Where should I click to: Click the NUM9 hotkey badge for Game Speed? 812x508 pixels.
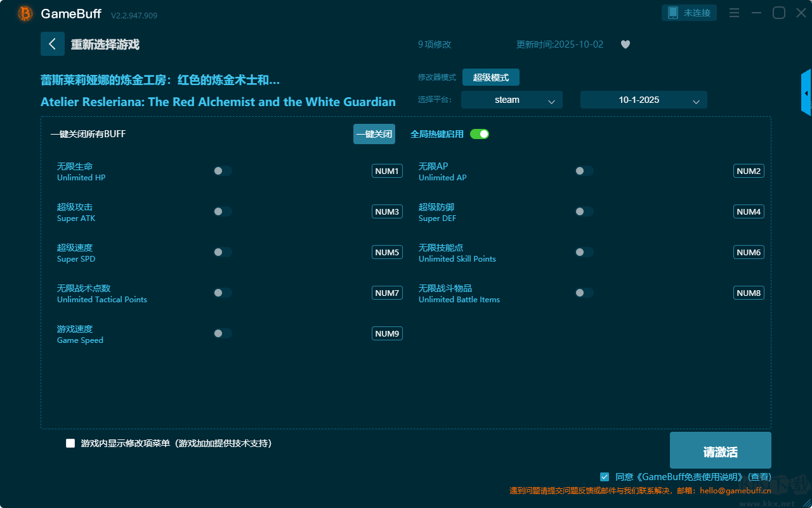(387, 333)
